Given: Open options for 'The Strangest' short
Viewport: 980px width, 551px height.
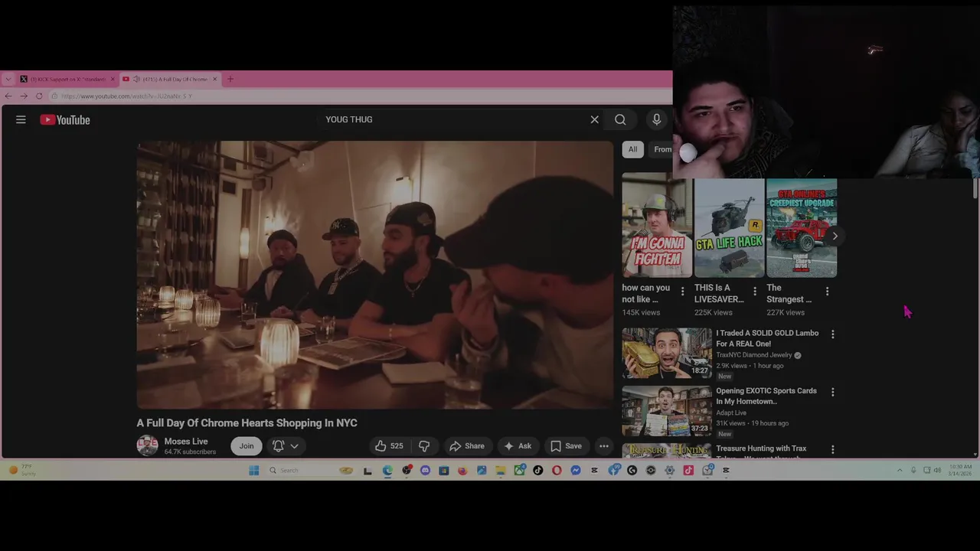Looking at the screenshot, I should (x=827, y=292).
